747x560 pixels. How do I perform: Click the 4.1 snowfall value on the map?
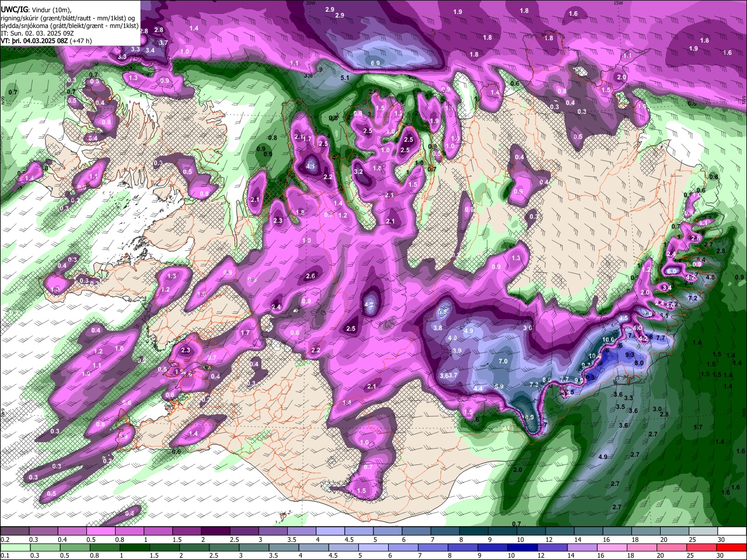click(310, 166)
